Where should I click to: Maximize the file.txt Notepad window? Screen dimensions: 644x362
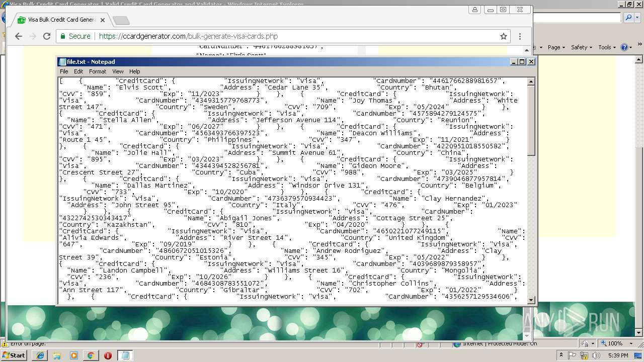pos(522,61)
